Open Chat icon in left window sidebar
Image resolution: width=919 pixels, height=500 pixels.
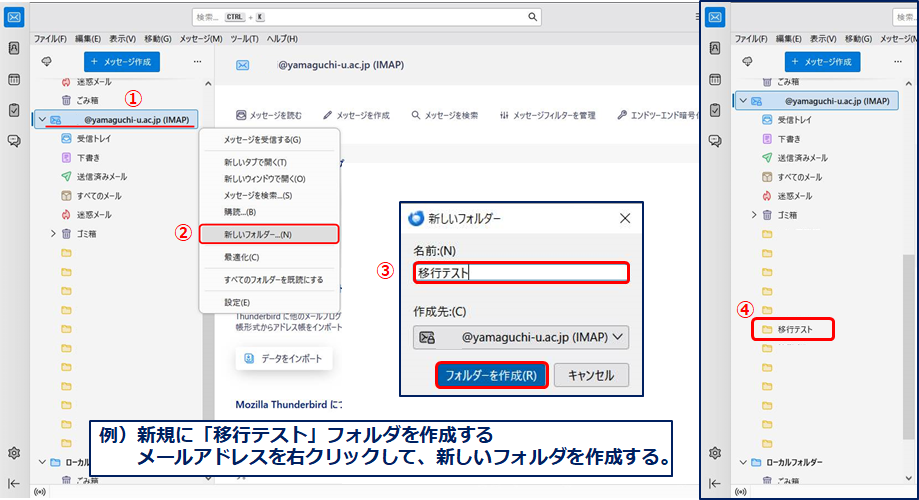(14, 141)
